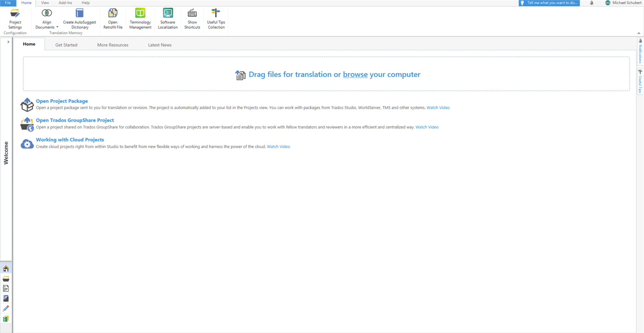The image size is (644, 333).
Task: Watch Video for Trados GroupShare Project
Action: tap(427, 127)
